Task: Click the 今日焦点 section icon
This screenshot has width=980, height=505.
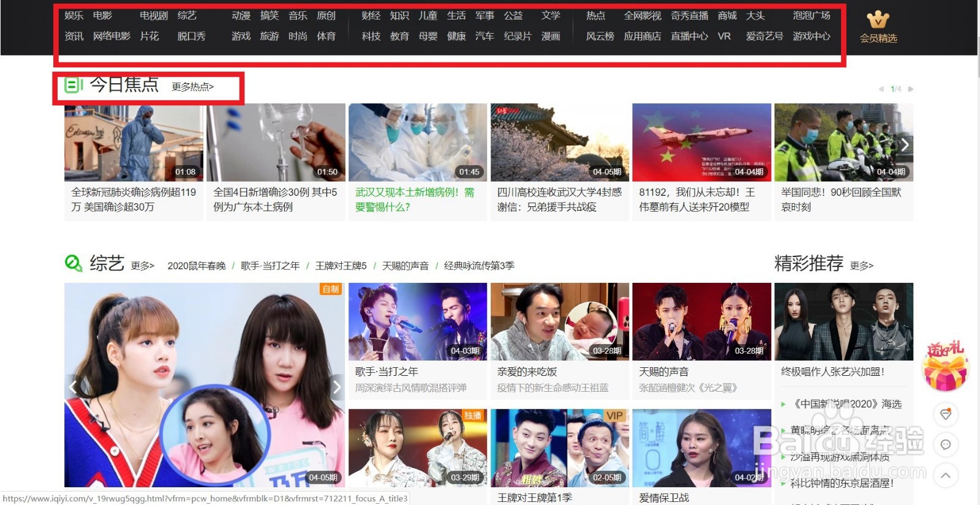Action: pyautogui.click(x=73, y=85)
